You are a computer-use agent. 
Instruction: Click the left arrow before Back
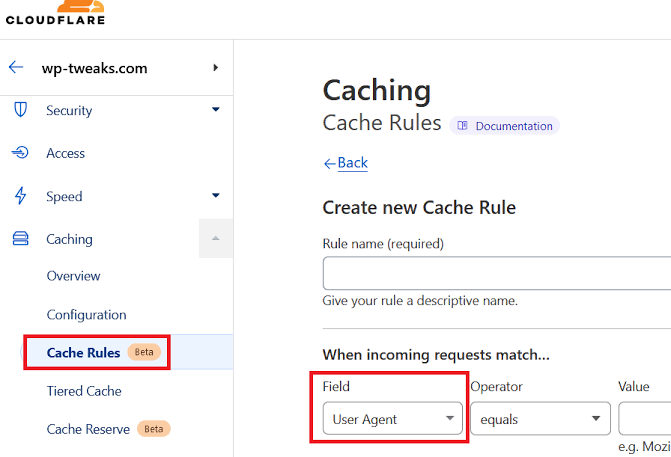[330, 163]
